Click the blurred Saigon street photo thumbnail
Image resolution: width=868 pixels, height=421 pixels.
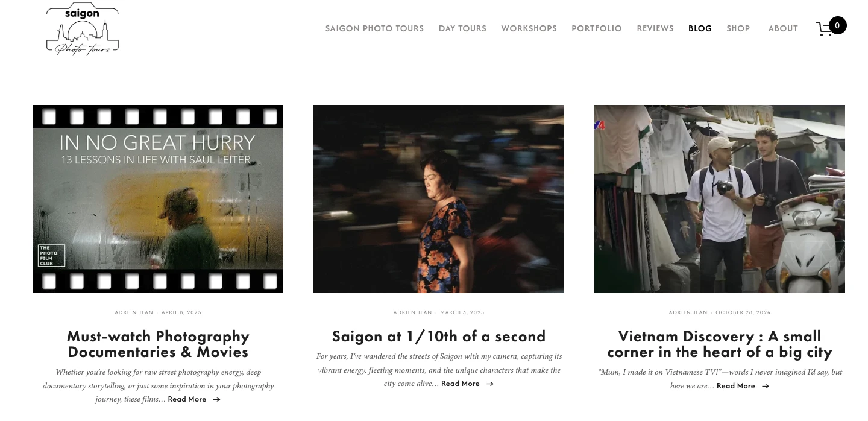[438, 198]
